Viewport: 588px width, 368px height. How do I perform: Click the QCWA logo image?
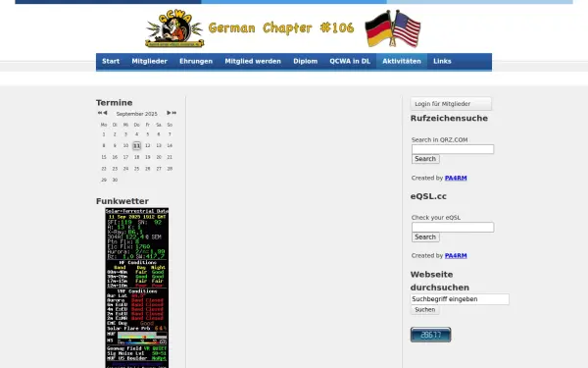(x=174, y=28)
